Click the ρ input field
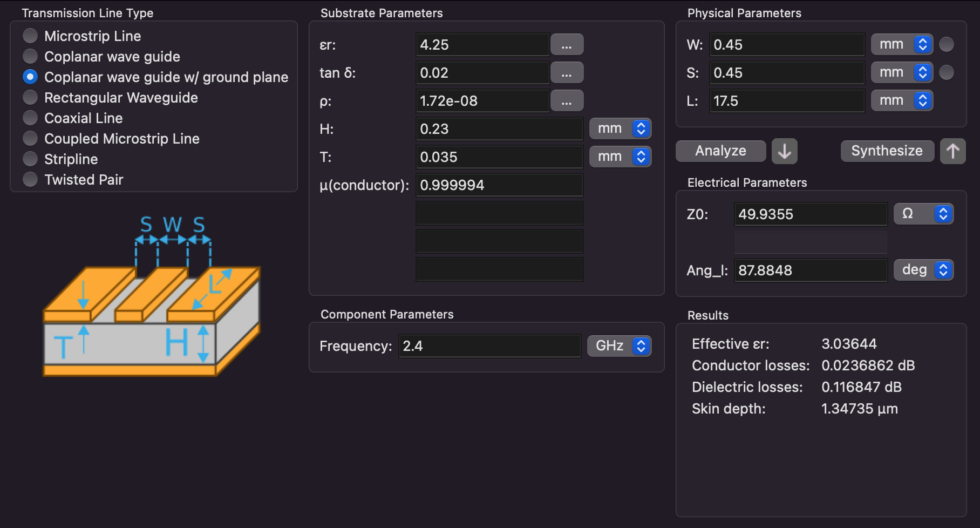980x528 pixels. click(482, 101)
